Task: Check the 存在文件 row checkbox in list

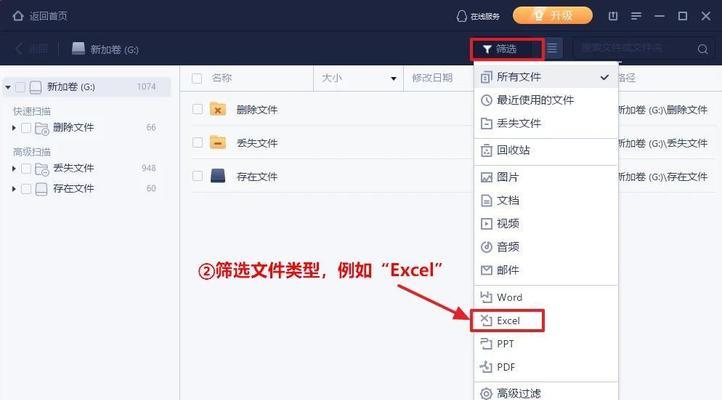Action: [198, 176]
